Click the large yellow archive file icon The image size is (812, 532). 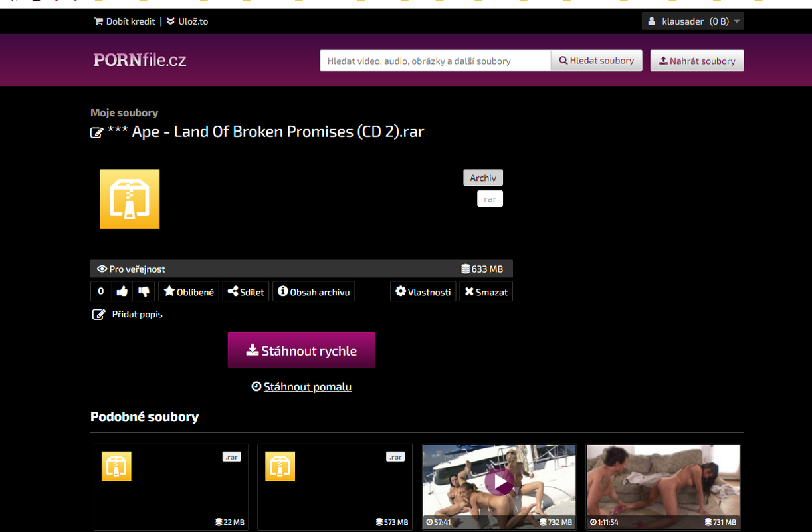[130, 199]
